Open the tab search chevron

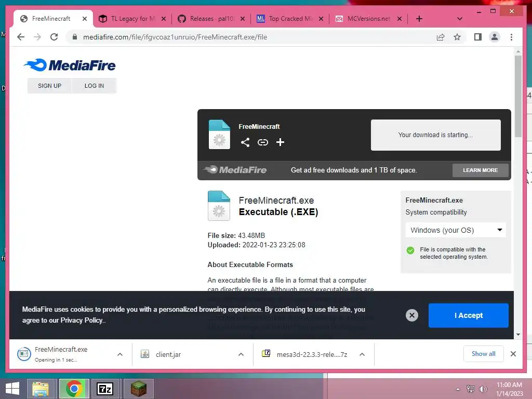[460, 19]
